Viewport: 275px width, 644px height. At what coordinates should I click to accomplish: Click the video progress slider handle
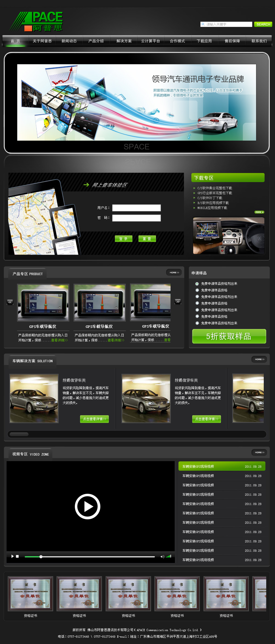[x=41, y=557]
